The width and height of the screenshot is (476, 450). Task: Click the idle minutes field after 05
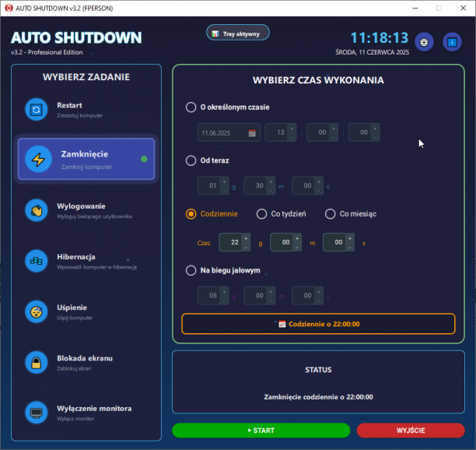point(259,296)
